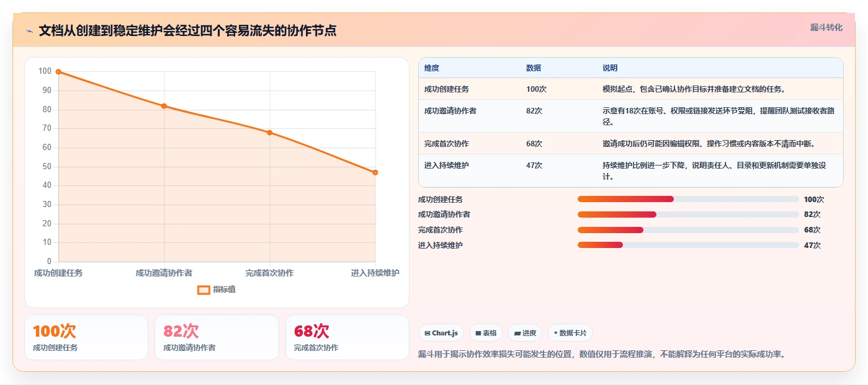Screen dimensions: 868x385
Task: Click the description starting 邀请成功后
Action: [x=709, y=144]
